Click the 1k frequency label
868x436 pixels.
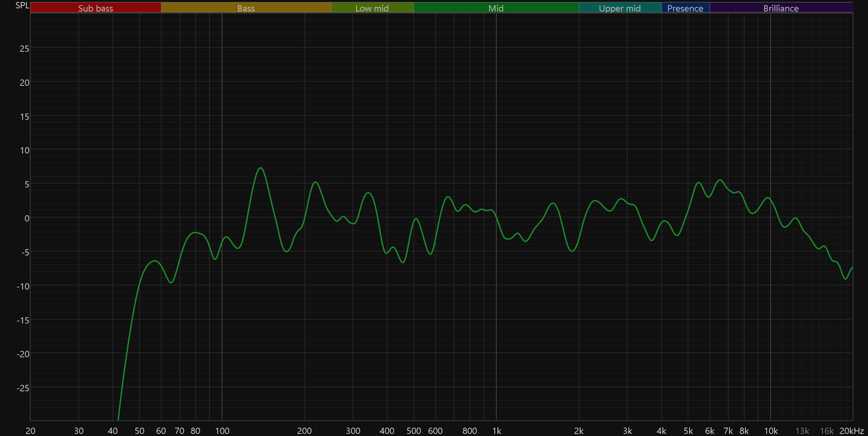pyautogui.click(x=497, y=431)
